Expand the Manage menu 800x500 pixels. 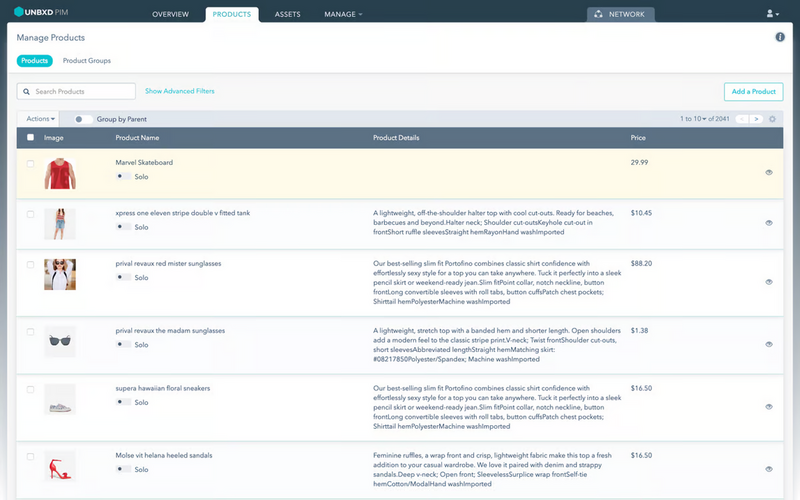pos(343,14)
